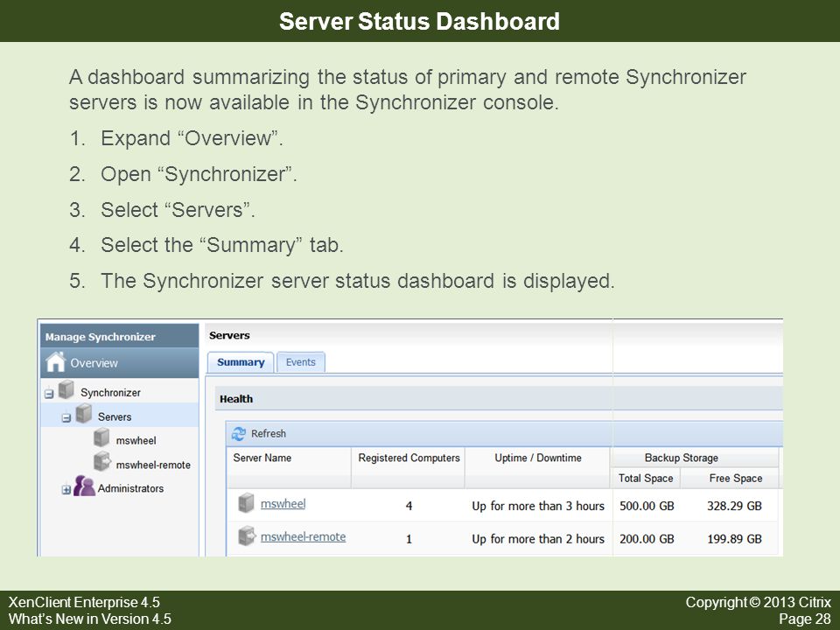Click the Manage Synchronizer panel title

click(x=100, y=337)
